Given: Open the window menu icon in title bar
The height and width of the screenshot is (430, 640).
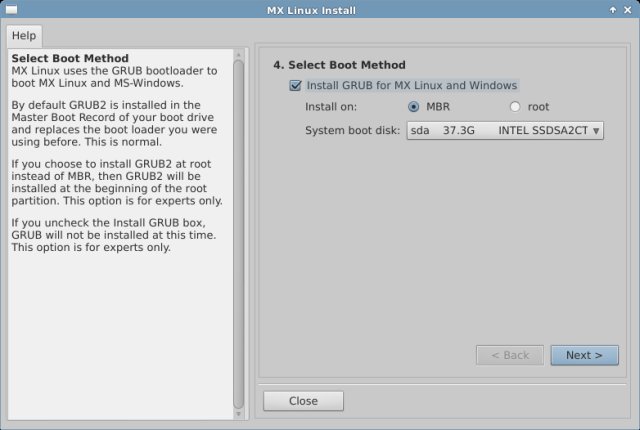Looking at the screenshot, I should (x=11, y=9).
